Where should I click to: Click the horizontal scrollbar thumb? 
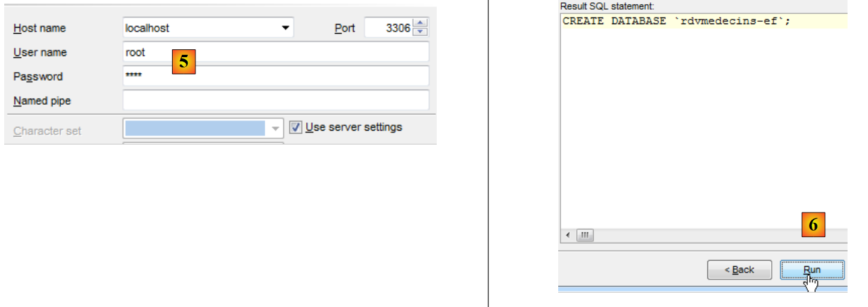[585, 235]
